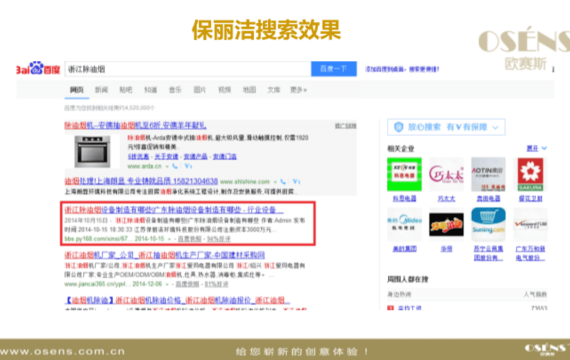Click the blue 百度一下 search button
Image resolution: width=570 pixels, height=360 pixels.
coord(334,69)
